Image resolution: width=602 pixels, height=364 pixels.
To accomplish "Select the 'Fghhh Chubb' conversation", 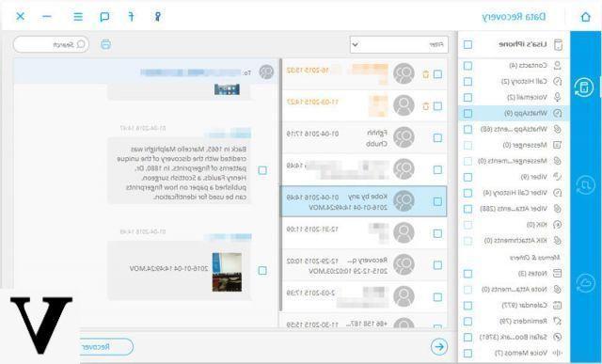I will [x=365, y=138].
